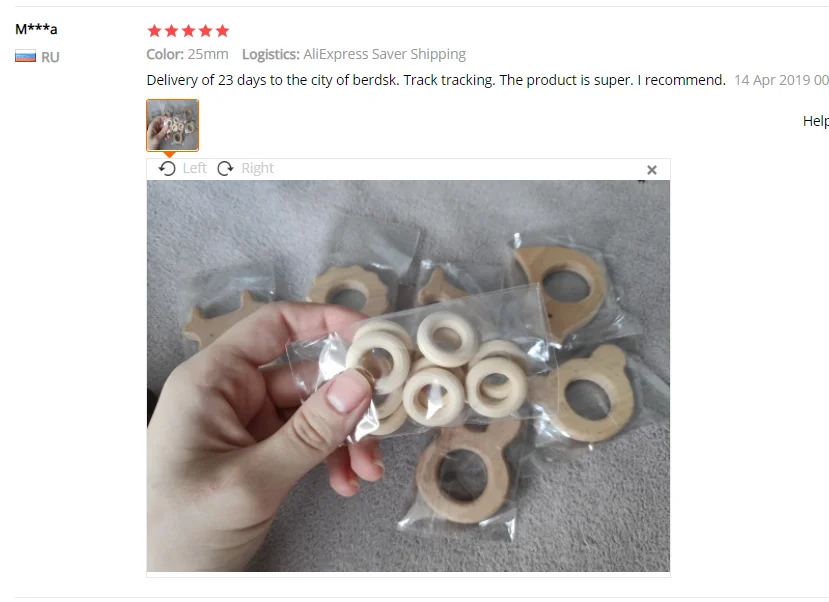Click the rotate right arrow icon
This screenshot has height=602, width=829.
225,169
